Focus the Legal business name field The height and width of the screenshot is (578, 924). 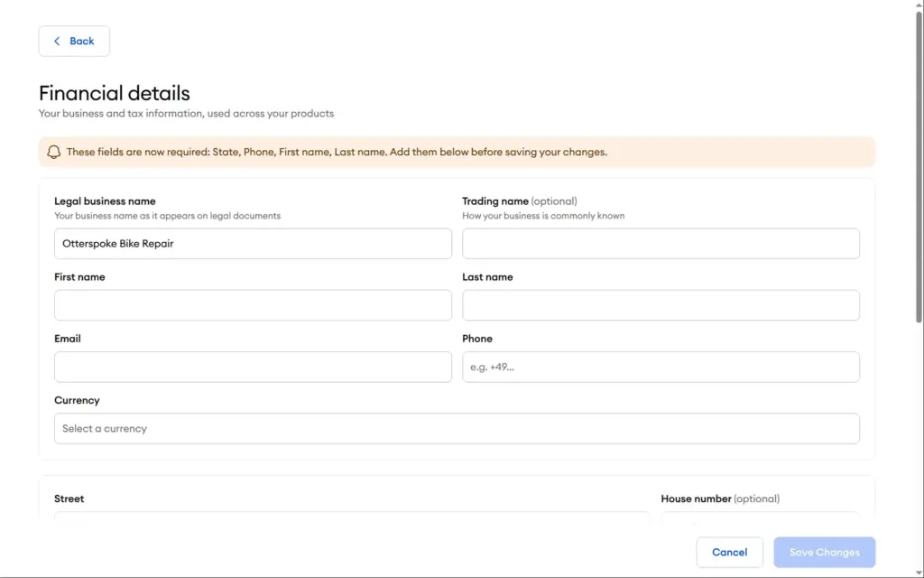coord(253,244)
